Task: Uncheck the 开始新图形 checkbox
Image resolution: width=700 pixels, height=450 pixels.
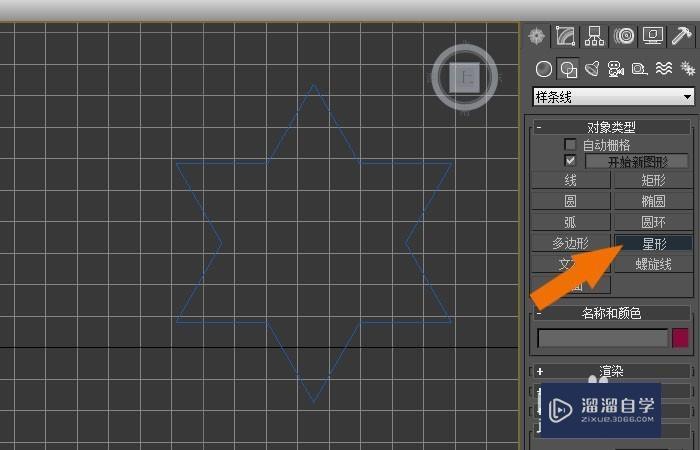Action: (x=570, y=160)
